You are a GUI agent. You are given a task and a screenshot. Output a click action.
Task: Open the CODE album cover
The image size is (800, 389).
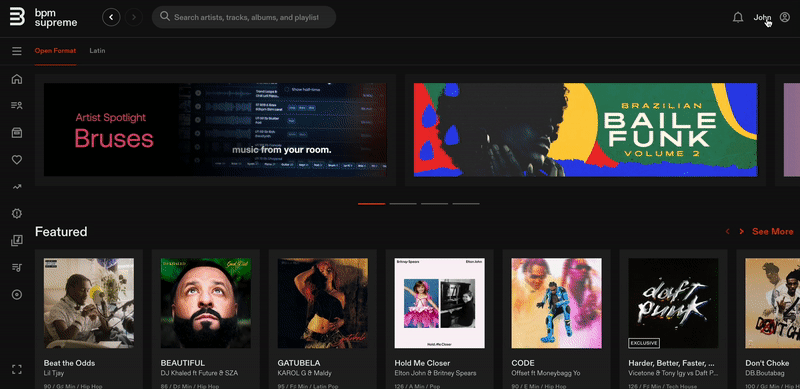click(557, 303)
